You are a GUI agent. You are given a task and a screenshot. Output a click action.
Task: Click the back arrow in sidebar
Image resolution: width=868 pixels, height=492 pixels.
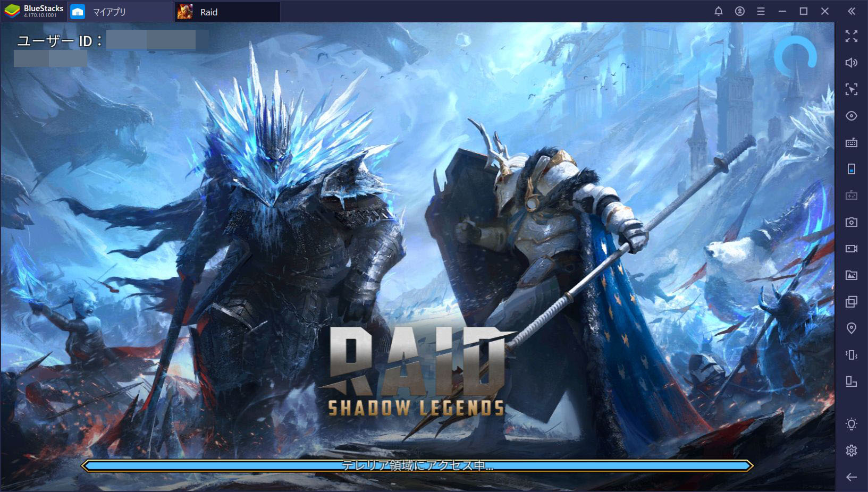tap(852, 477)
